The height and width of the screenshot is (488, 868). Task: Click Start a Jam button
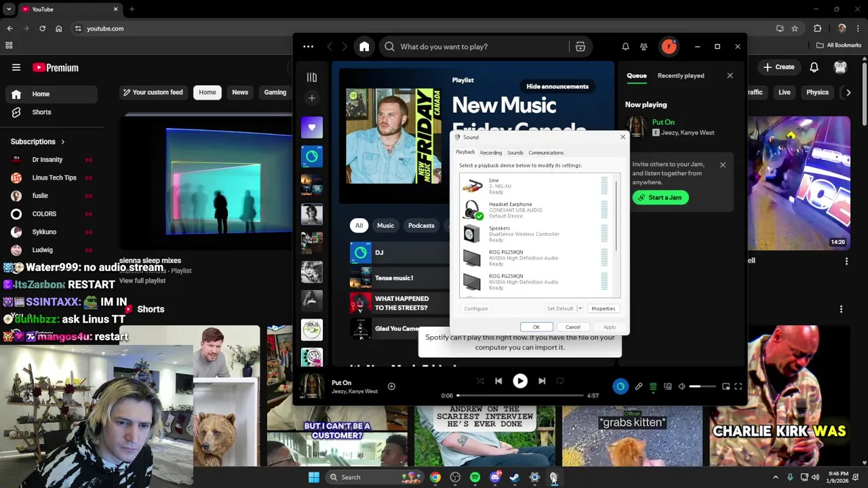click(x=660, y=198)
